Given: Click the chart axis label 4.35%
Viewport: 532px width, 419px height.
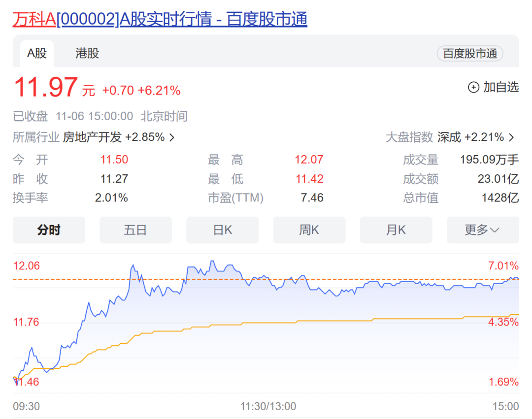Looking at the screenshot, I should 503,322.
